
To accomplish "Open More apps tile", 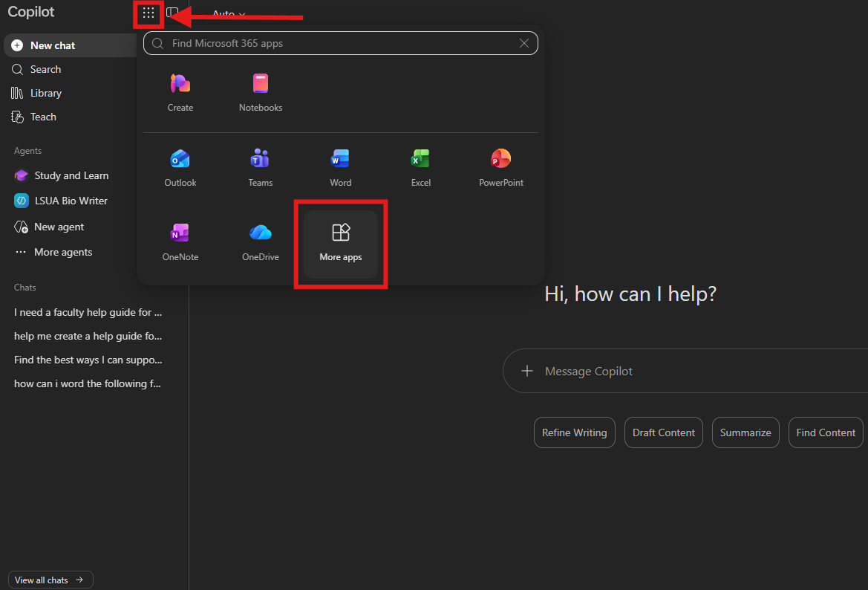I will [x=341, y=244].
